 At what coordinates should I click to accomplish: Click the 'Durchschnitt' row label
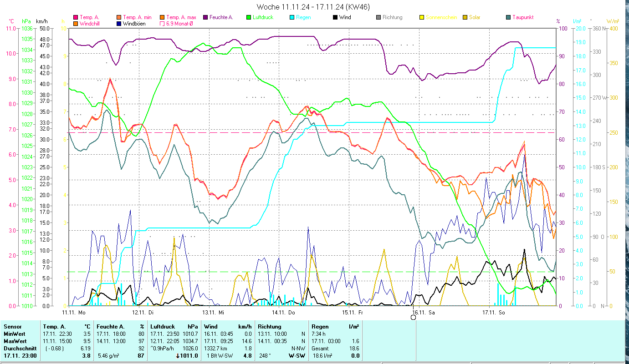pyautogui.click(x=19, y=349)
